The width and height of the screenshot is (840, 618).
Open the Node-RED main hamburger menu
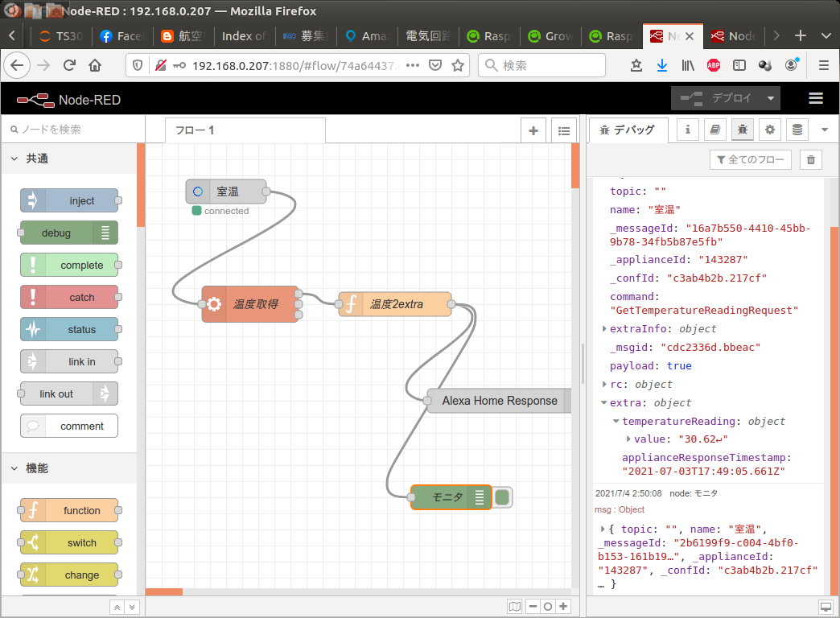click(815, 98)
